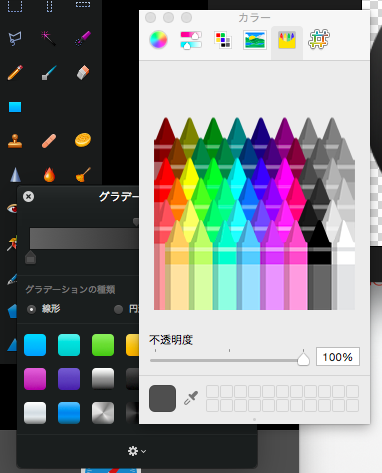The width and height of the screenshot is (382, 473).
Task: Select the Burn flame tool
Action: pyautogui.click(x=49, y=174)
